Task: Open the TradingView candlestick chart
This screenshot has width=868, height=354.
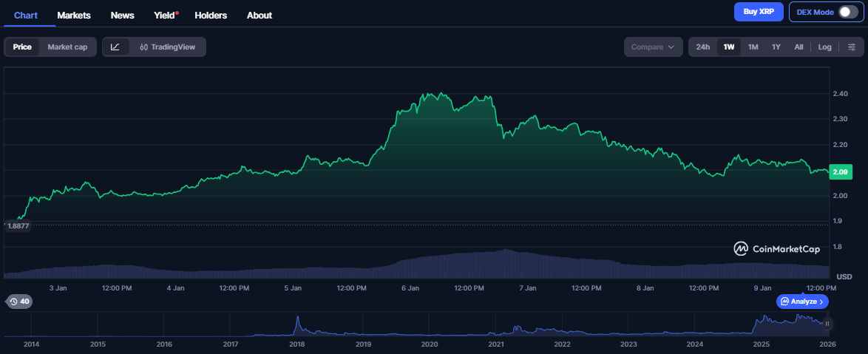Action: click(167, 47)
